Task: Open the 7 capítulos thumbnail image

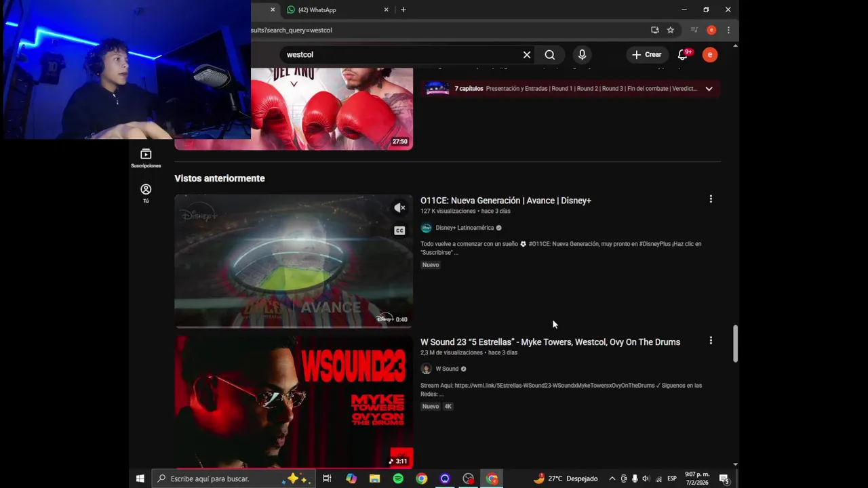Action: 437,88
